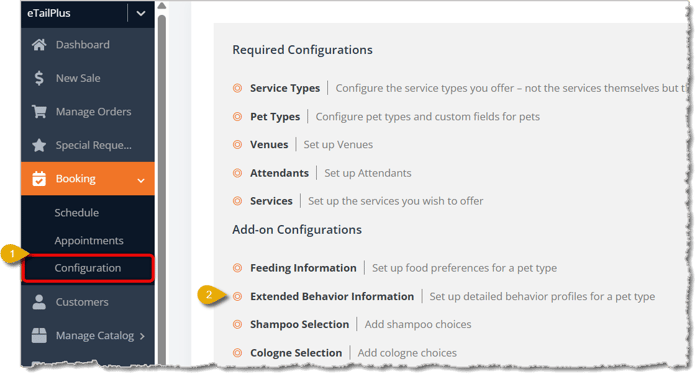Click bullet icon beside Extended Behavior Information
700x377 pixels.
(238, 296)
